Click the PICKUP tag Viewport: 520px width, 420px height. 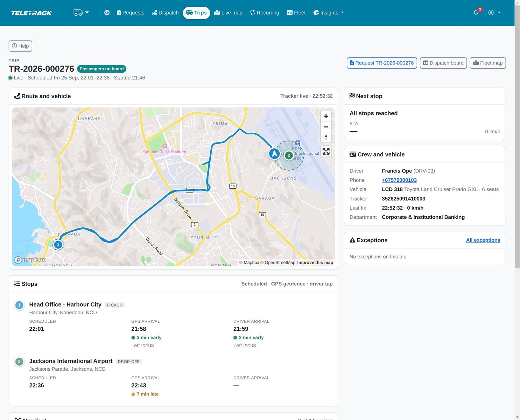click(114, 305)
